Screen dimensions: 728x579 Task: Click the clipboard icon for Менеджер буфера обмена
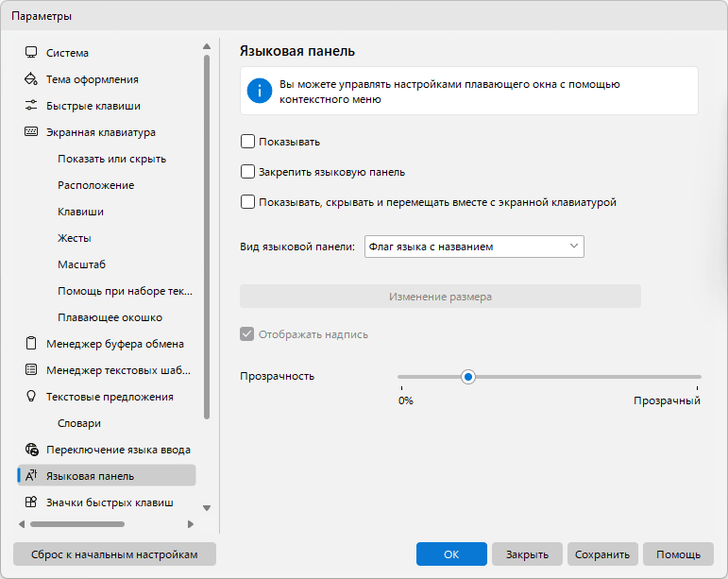(31, 344)
